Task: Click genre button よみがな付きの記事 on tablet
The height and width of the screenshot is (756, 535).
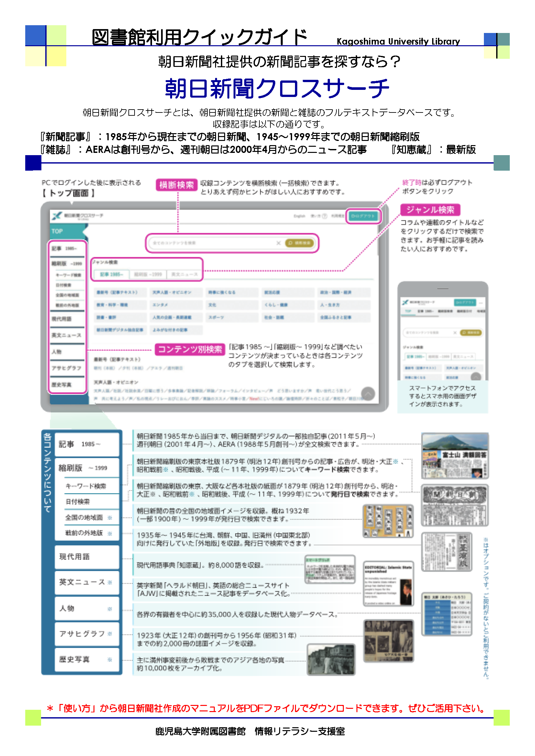Action: tap(176, 330)
